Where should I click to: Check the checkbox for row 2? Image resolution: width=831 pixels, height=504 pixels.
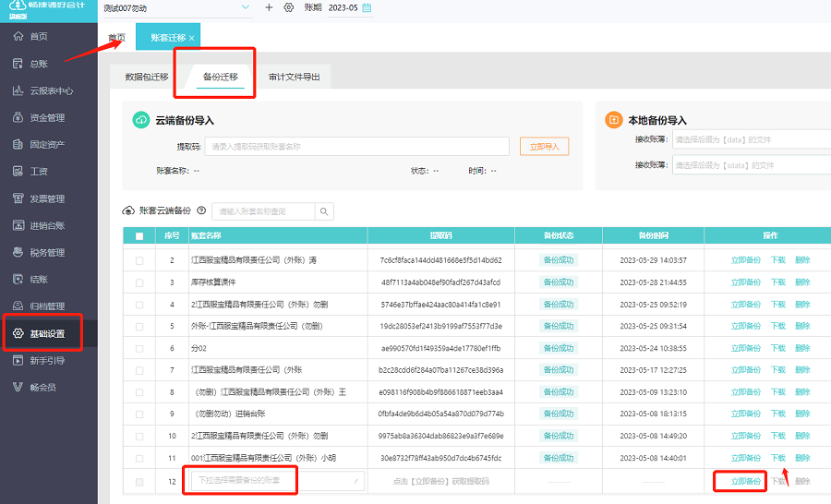[139, 260]
